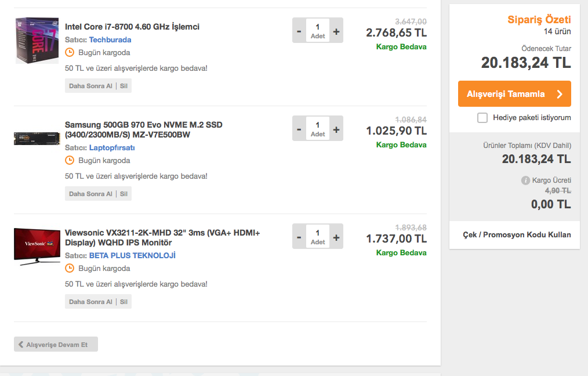
Task: Decrease Viewsonic monitor quantity with minus
Action: (299, 237)
